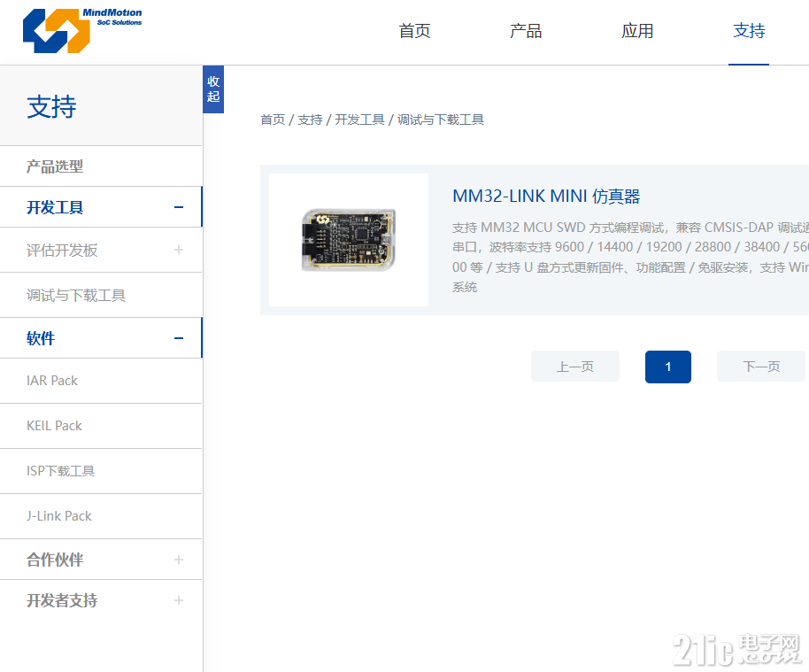Open J-Link Pack in the sidebar

coord(101,516)
